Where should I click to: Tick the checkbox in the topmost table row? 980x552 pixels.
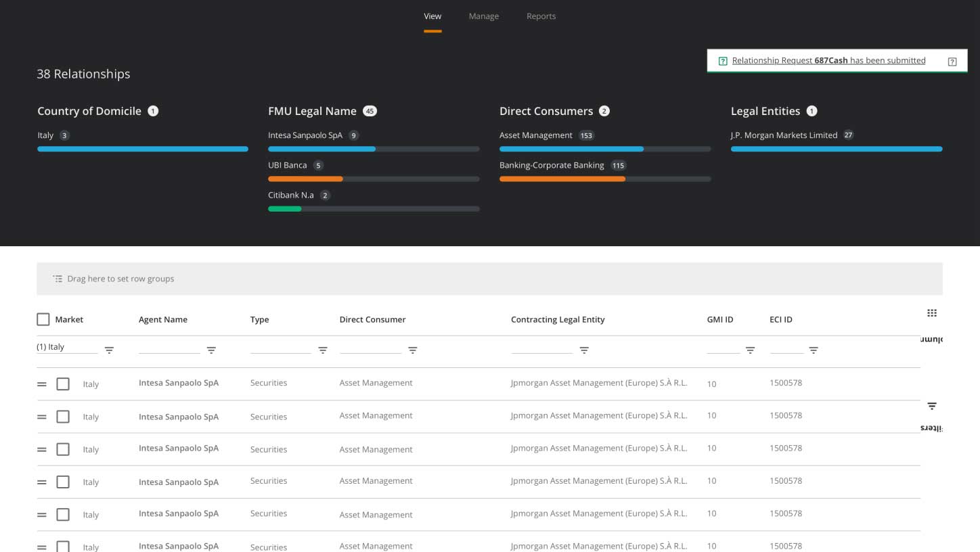(x=63, y=384)
